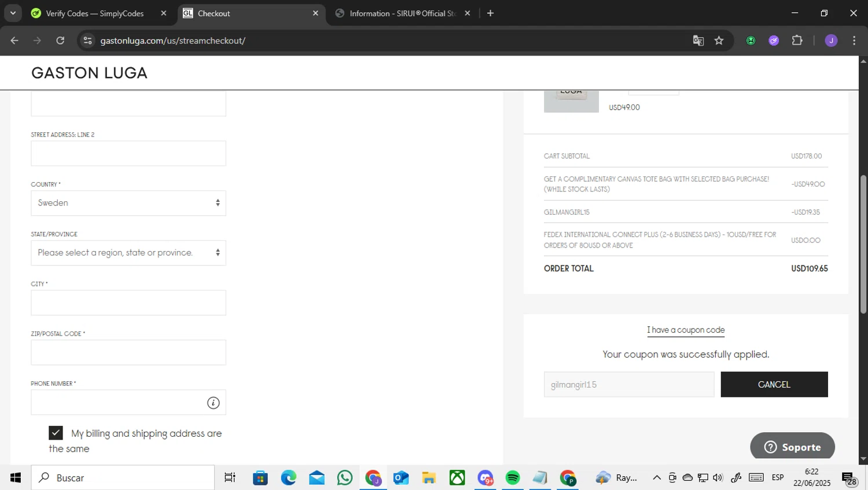Bookmark this page with the star icon
This screenshot has width=868, height=490.
tap(719, 40)
